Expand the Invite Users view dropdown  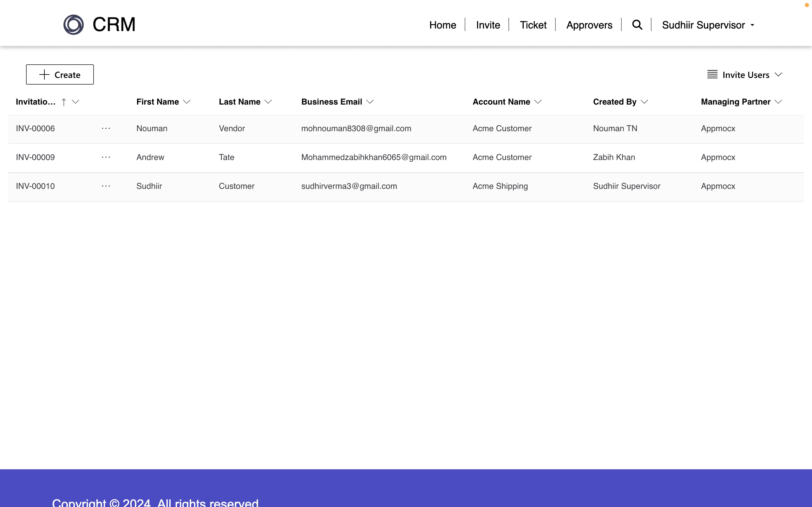pyautogui.click(x=778, y=74)
